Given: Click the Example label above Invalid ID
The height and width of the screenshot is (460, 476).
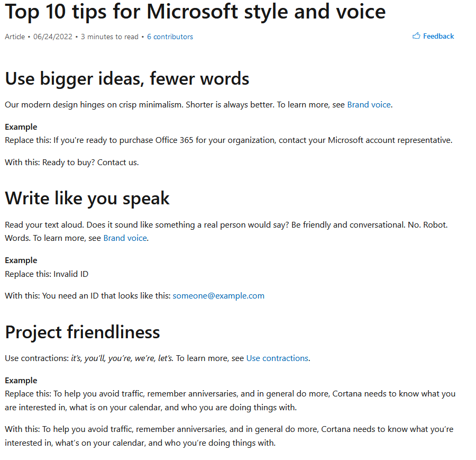Looking at the screenshot, I should [x=21, y=260].
